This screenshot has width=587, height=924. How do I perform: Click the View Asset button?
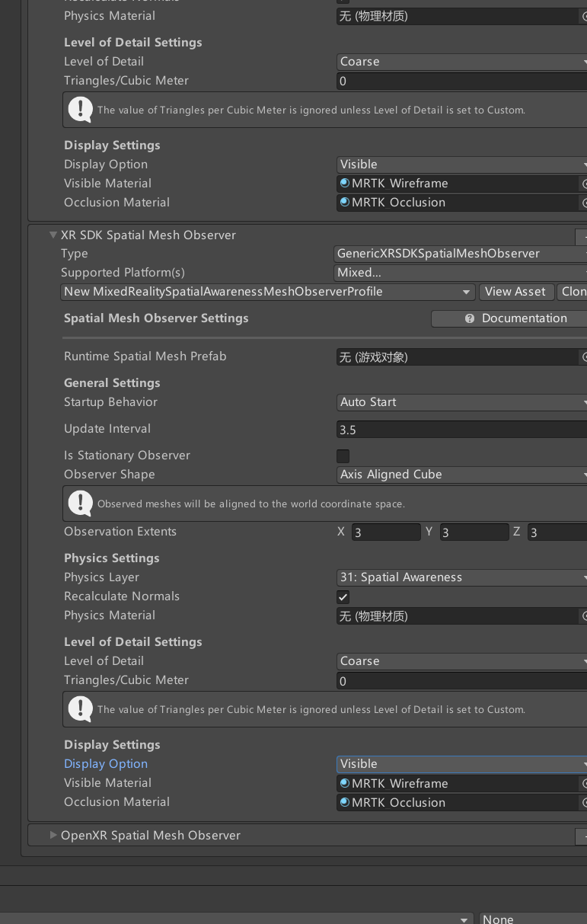pyautogui.click(x=515, y=292)
